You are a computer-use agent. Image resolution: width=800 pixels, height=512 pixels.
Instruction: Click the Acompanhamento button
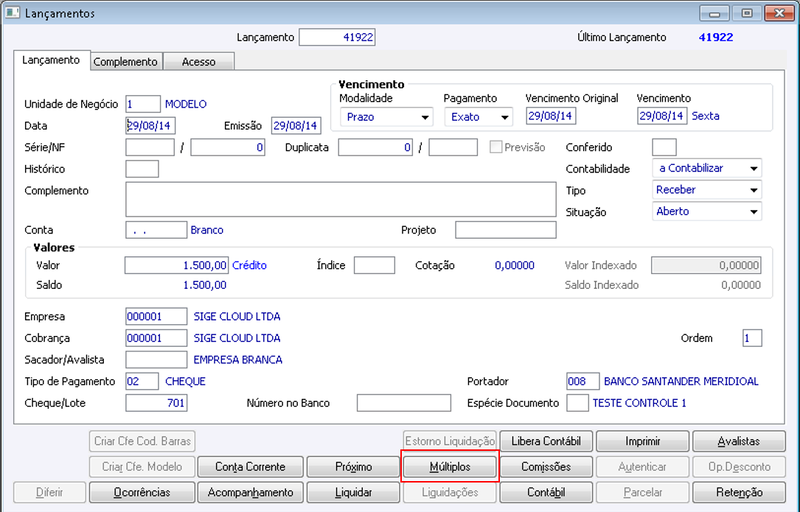[x=250, y=492]
